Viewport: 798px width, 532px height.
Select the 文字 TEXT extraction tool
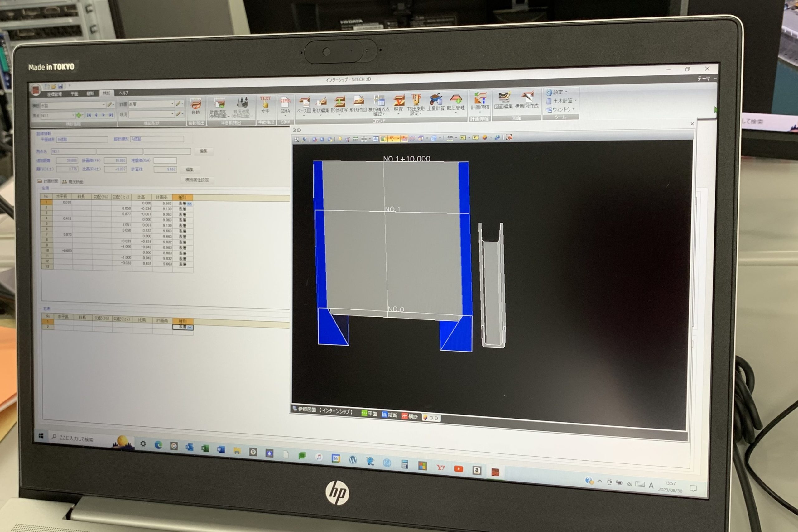tap(265, 103)
